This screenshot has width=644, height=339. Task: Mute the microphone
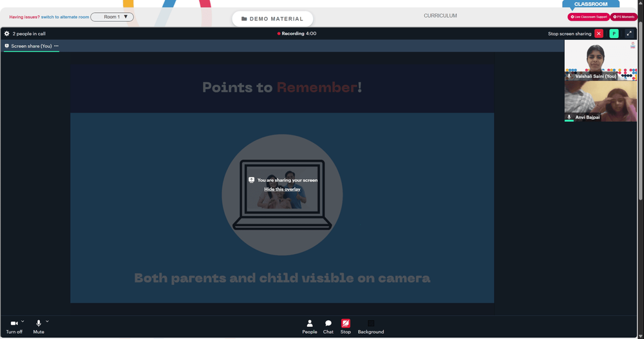[39, 327]
